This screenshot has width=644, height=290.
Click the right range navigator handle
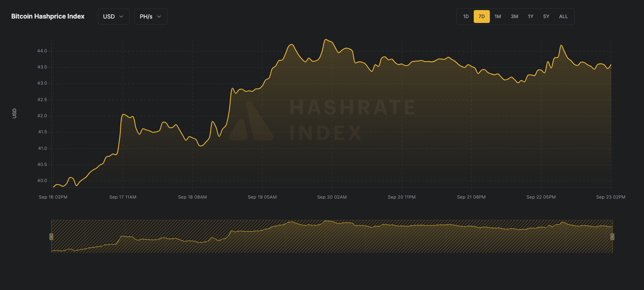tap(612, 236)
